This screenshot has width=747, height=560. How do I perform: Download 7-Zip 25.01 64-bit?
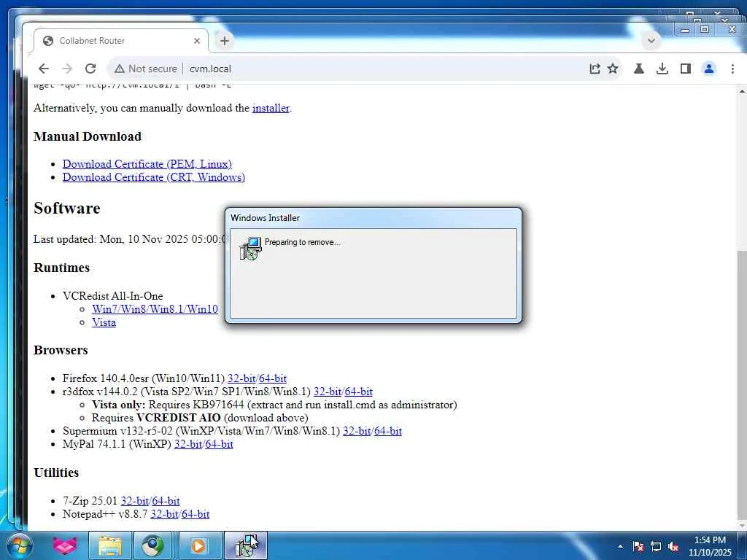166,501
